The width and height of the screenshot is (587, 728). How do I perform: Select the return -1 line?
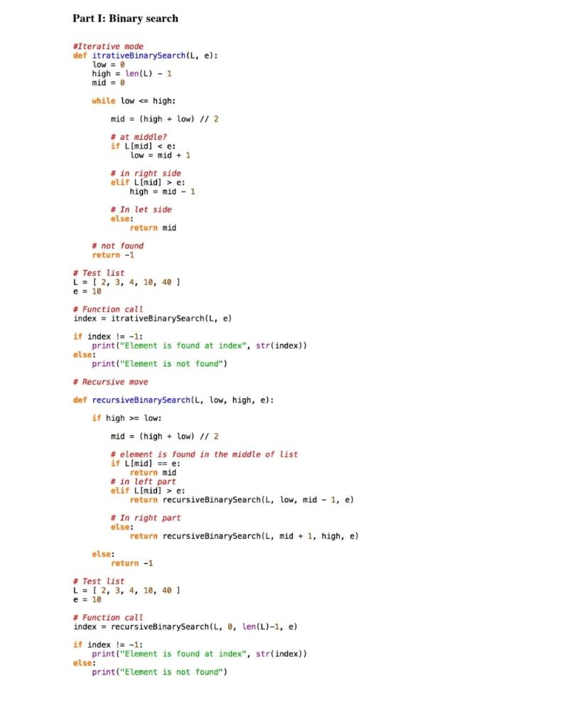pos(112,255)
